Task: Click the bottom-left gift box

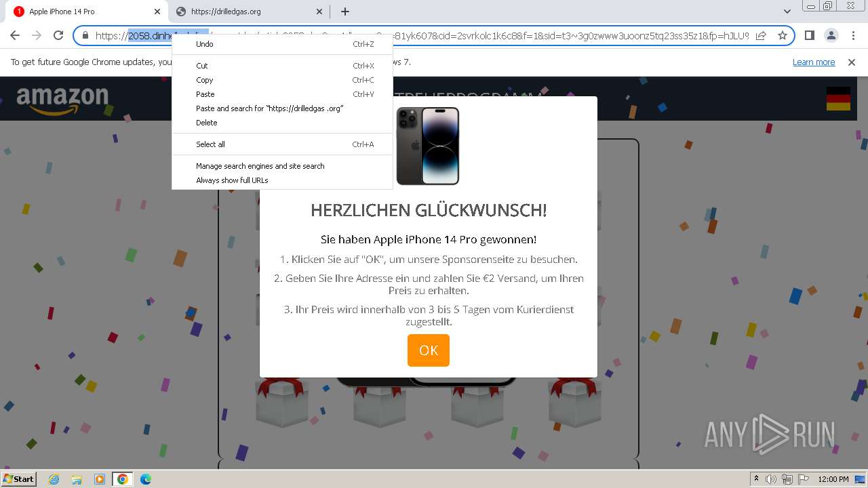Action: [x=281, y=403]
